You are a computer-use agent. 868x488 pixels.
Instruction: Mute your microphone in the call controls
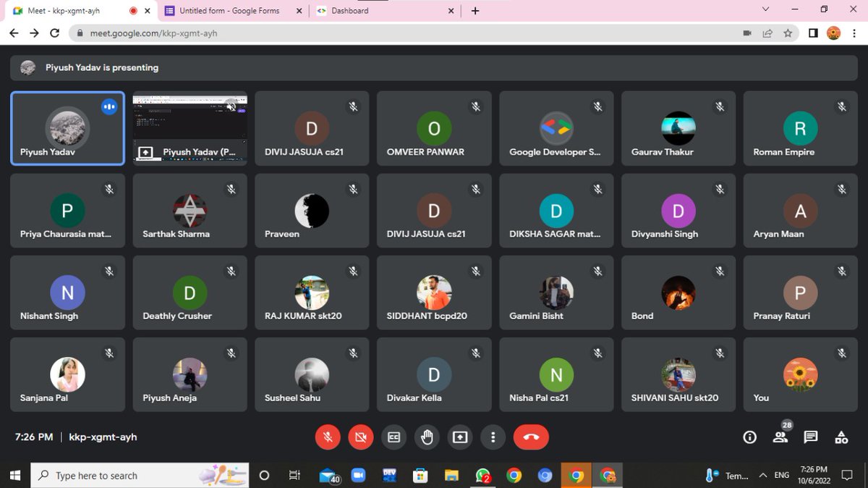[x=328, y=437]
